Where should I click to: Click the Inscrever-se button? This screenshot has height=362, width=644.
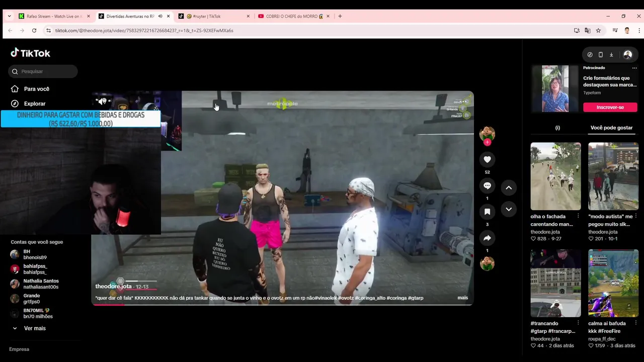point(610,107)
